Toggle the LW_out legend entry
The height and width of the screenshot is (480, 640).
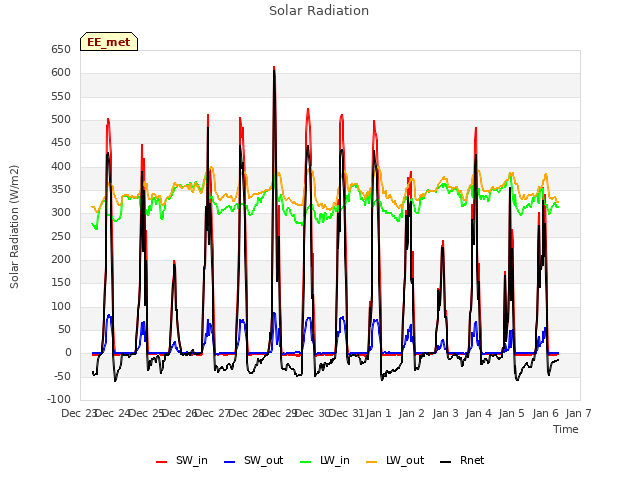click(395, 460)
